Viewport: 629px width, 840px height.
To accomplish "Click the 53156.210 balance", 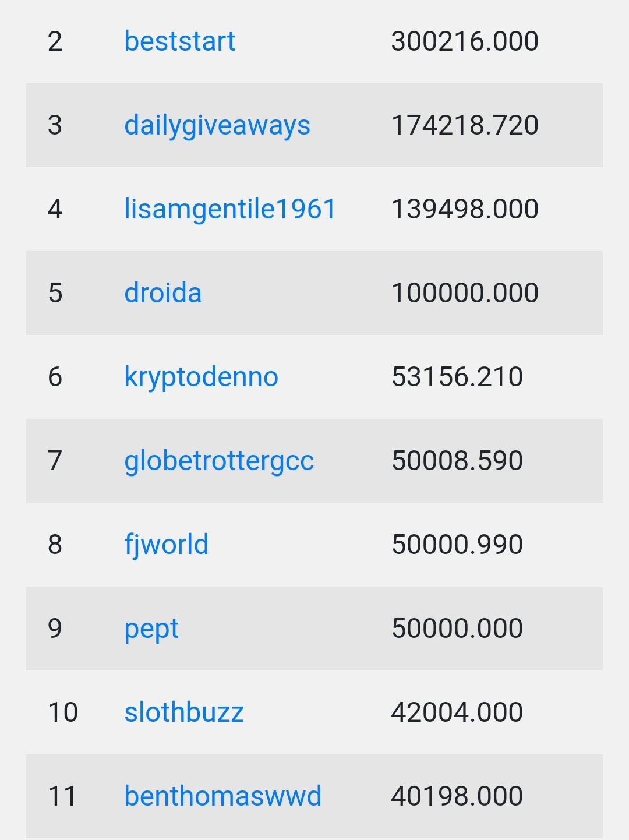I will 457,377.
